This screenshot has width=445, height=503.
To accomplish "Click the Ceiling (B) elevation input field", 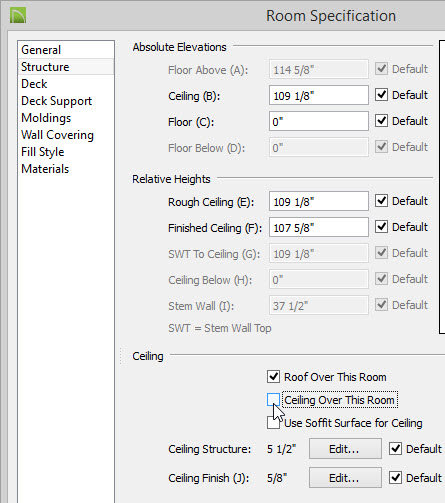I will point(319,95).
